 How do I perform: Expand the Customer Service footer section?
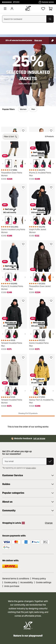28,475
